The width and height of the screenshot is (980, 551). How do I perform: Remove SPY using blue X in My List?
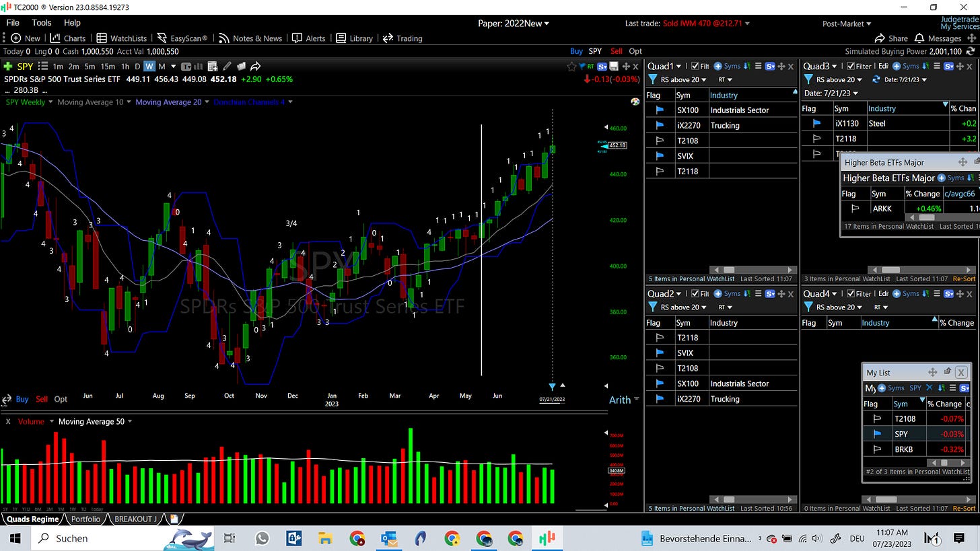pos(930,388)
